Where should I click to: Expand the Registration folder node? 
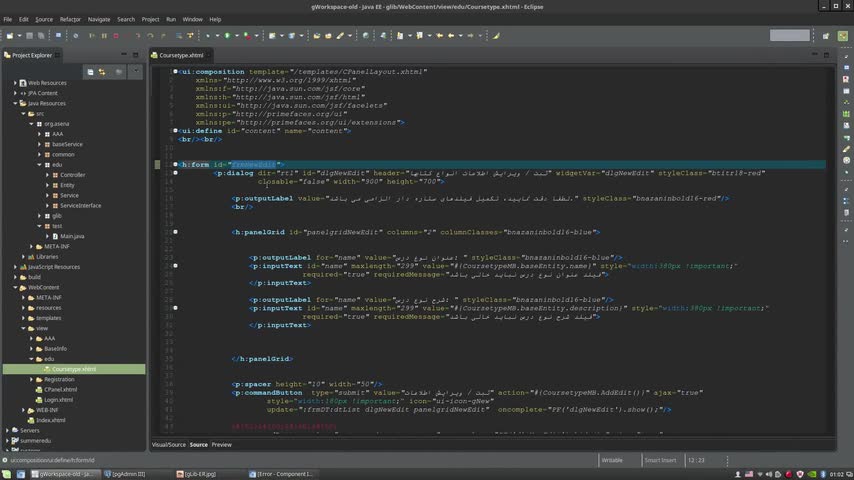[x=32, y=379]
